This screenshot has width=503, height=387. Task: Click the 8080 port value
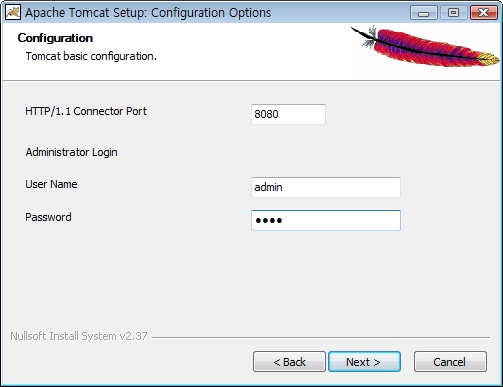point(266,114)
